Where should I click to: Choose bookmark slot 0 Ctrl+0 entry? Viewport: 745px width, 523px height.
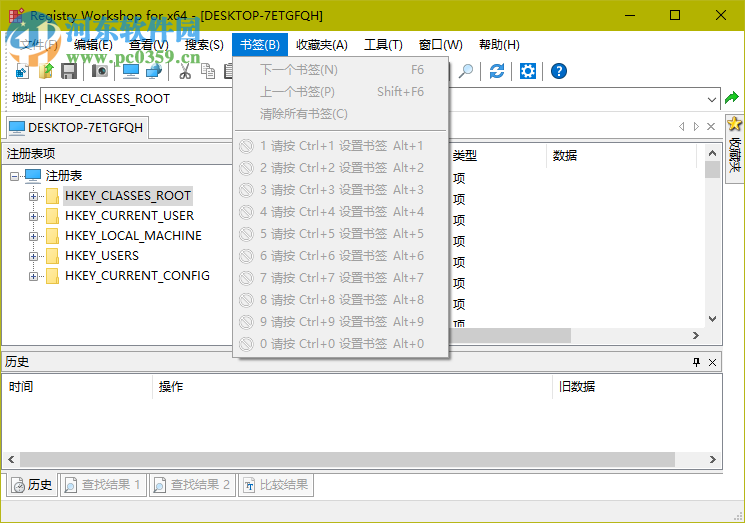(x=341, y=343)
